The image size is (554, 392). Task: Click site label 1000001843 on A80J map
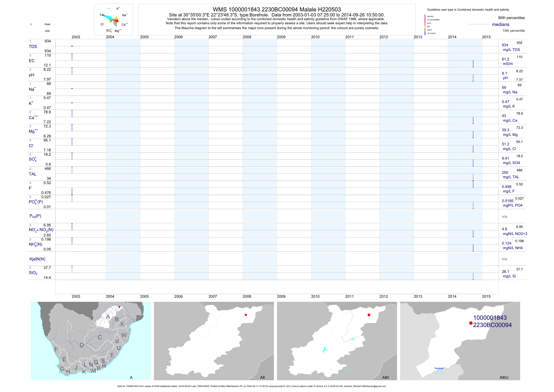coord(490,318)
